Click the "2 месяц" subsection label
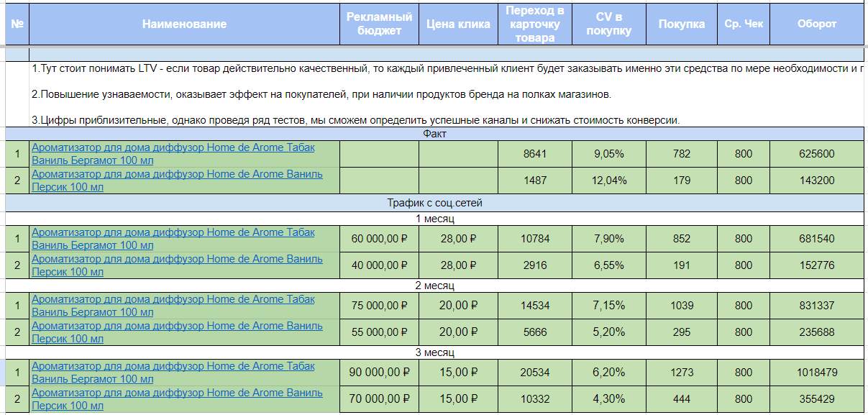This screenshot has width=868, height=415. [x=434, y=286]
